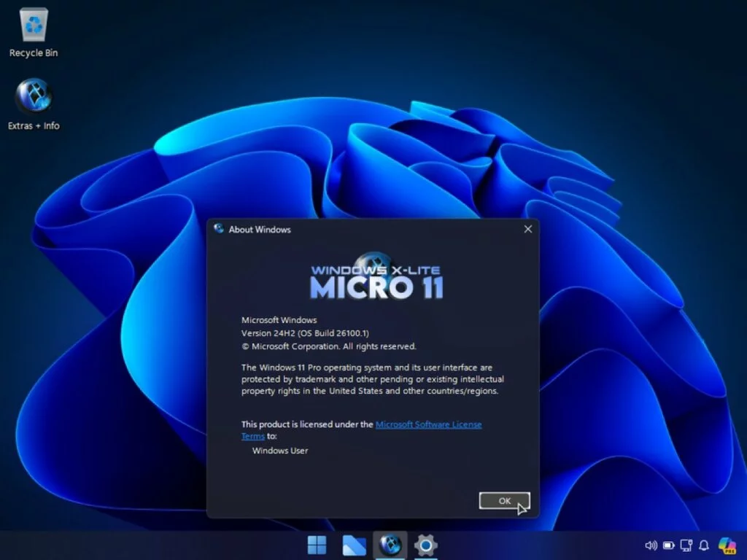
Task: Click the X-Lite globe icon in the taskbar
Action: coord(390,545)
